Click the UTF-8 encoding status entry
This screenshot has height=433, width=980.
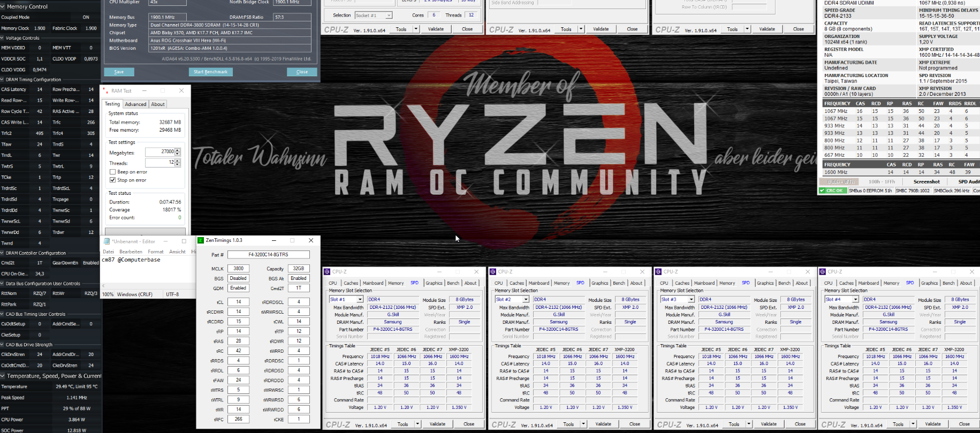coord(172,294)
